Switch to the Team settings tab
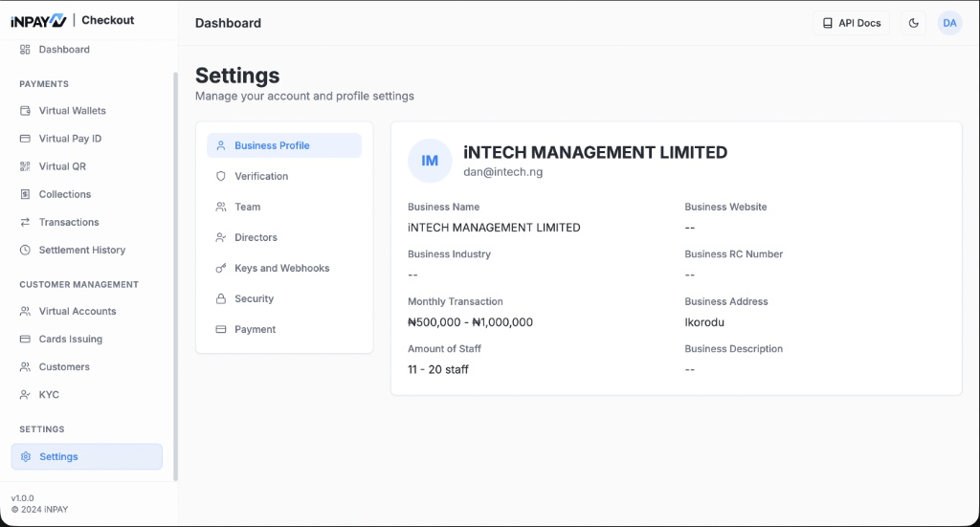 click(x=247, y=207)
